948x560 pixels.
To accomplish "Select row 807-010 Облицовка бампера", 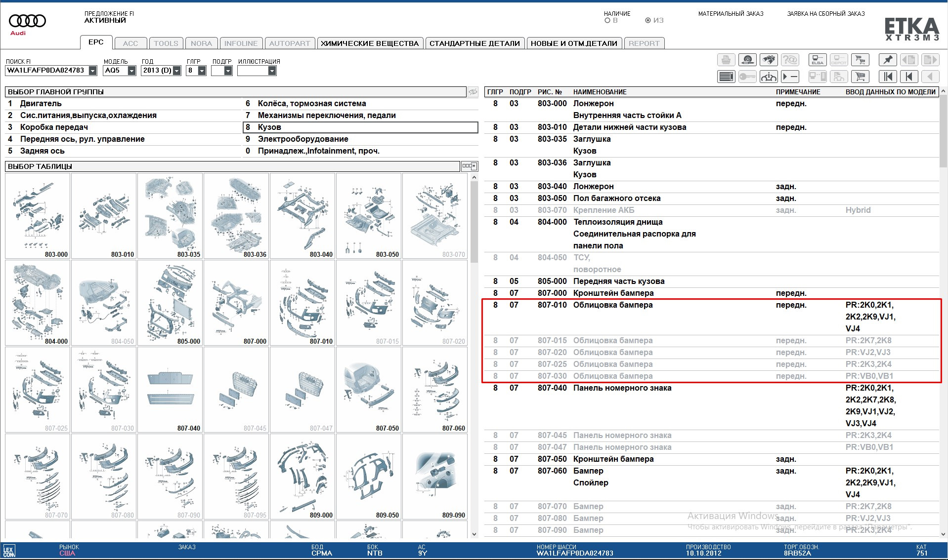I will click(x=711, y=317).
